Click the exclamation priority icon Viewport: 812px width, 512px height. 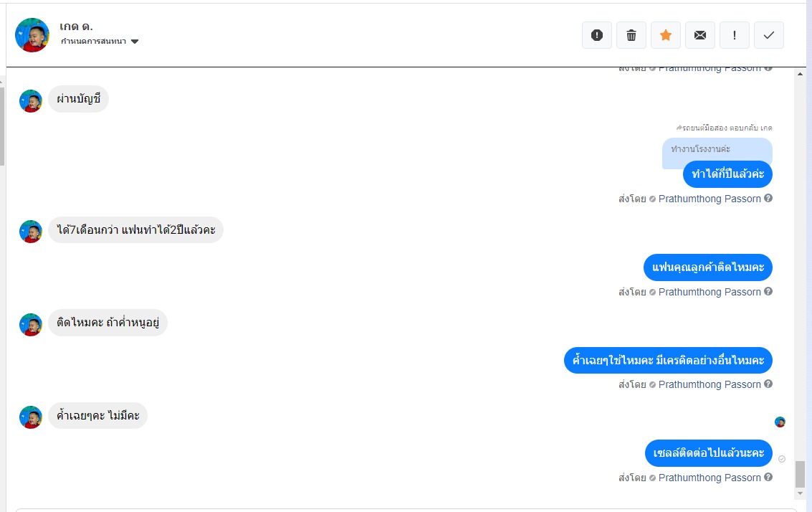(x=735, y=35)
